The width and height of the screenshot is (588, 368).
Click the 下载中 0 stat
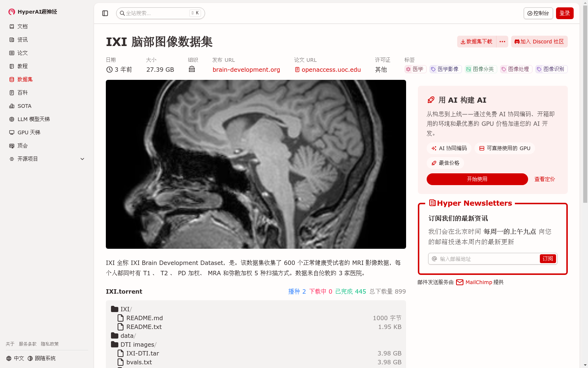320,291
